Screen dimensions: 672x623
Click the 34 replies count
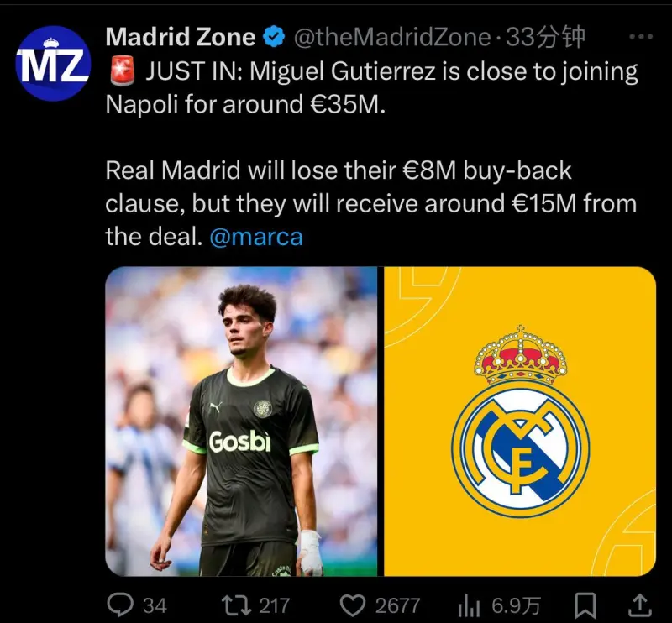[155, 606]
